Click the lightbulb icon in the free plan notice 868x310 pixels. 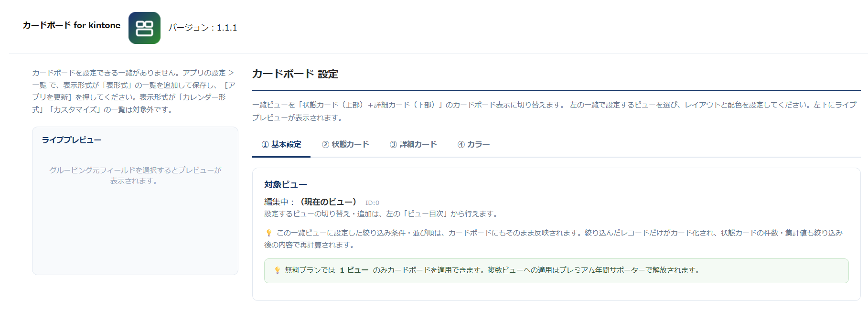(x=277, y=270)
